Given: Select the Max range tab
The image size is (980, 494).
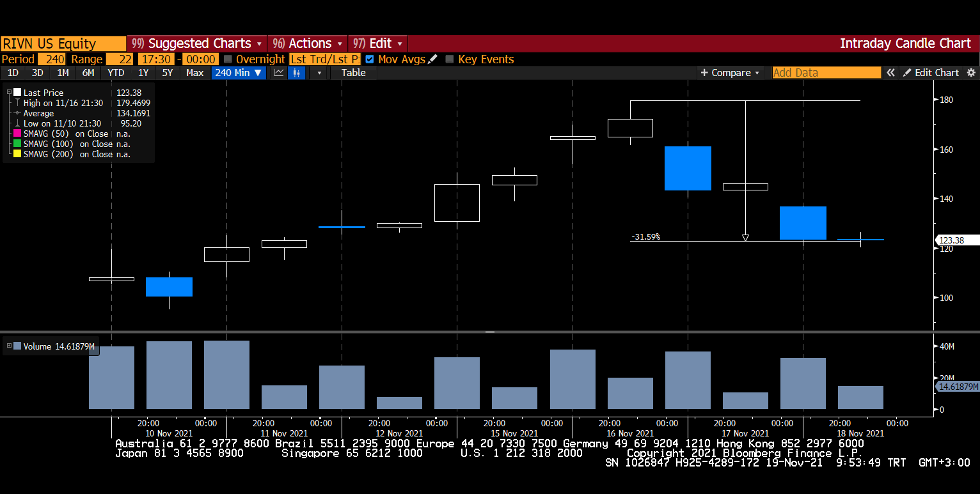Looking at the screenshot, I should pos(195,73).
